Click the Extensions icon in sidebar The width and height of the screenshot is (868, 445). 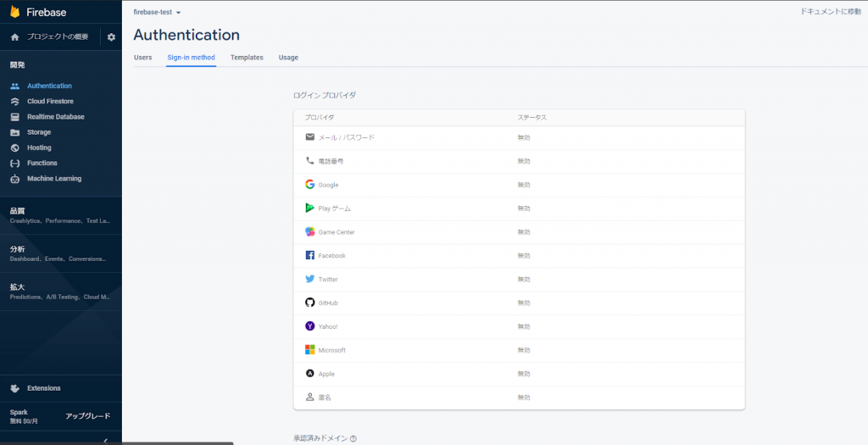tap(15, 388)
